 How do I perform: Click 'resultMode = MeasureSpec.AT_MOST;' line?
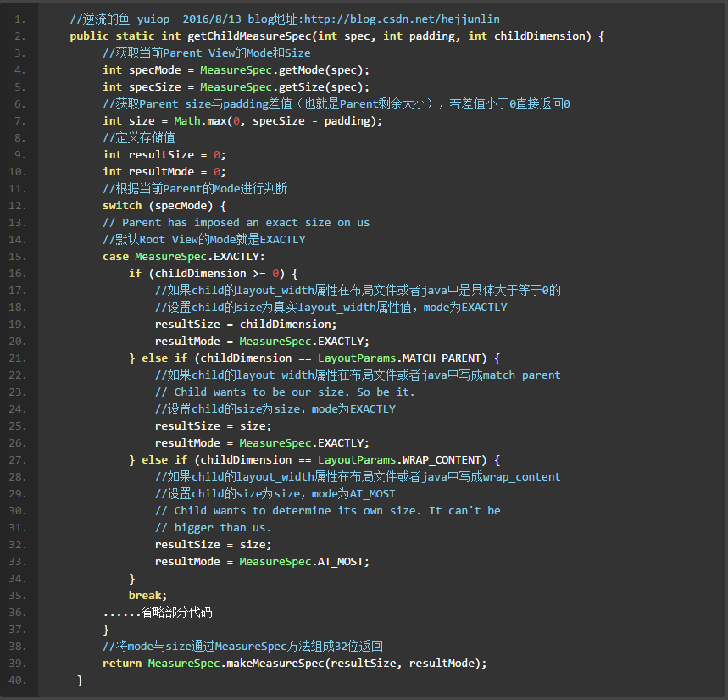262,561
